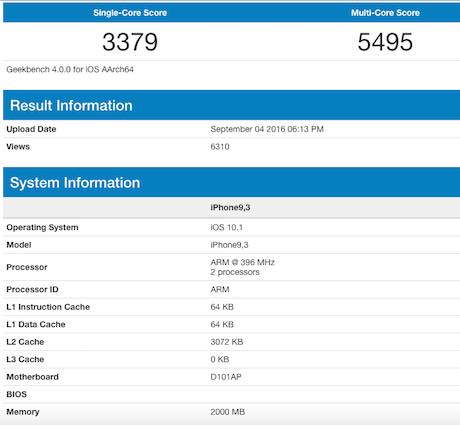Select the multi-core score value 5495

point(385,42)
